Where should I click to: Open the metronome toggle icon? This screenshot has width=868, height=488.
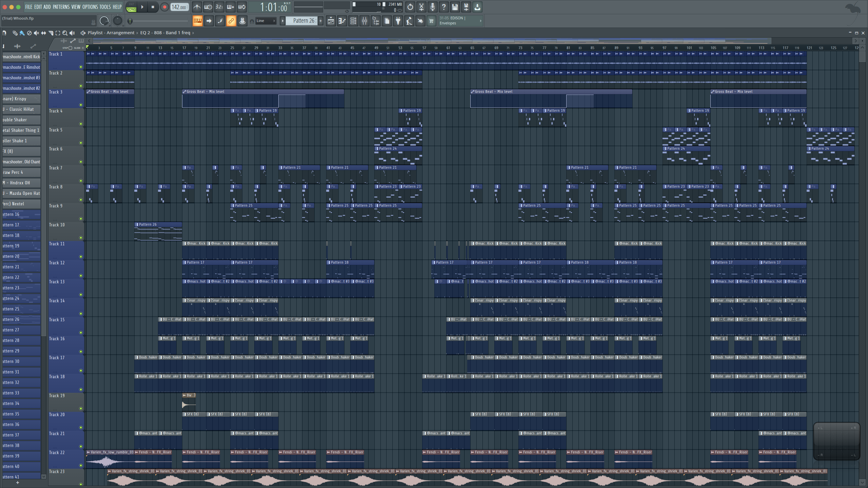[197, 7]
